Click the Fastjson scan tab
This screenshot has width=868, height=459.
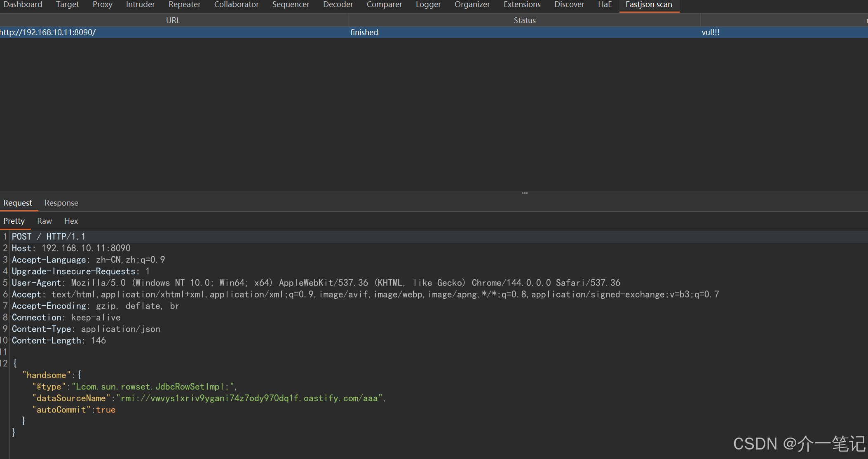tap(649, 5)
